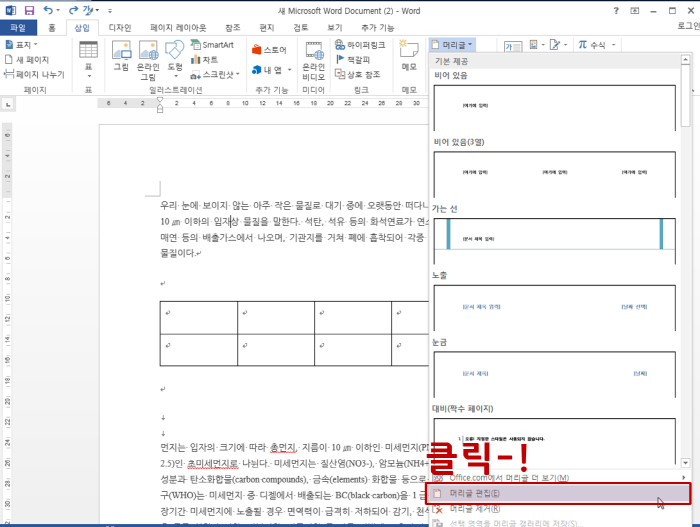Open the 도형 shapes gallery
Screen dimensions: 700x527
click(x=175, y=58)
